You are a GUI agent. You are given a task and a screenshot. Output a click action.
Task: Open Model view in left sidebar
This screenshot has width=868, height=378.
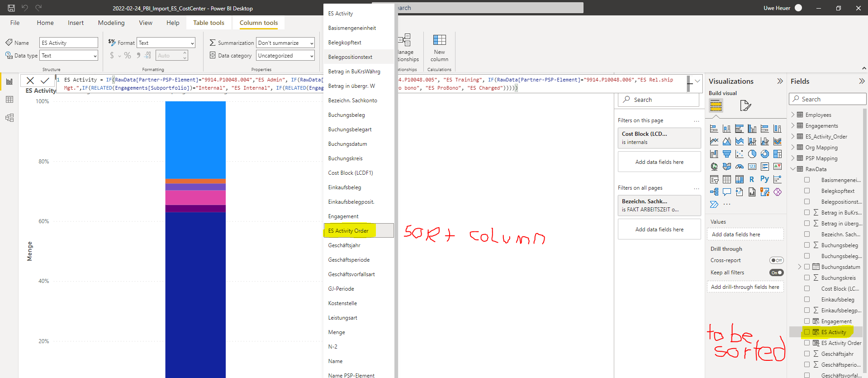(x=9, y=118)
